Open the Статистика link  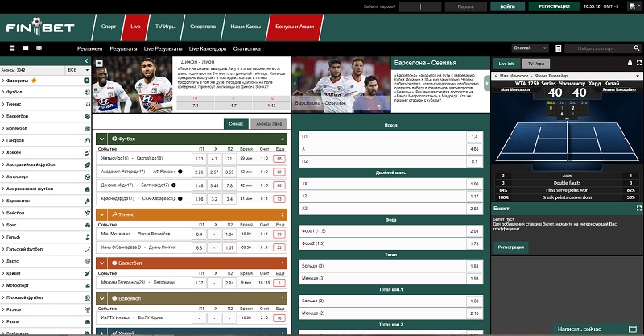click(x=247, y=48)
